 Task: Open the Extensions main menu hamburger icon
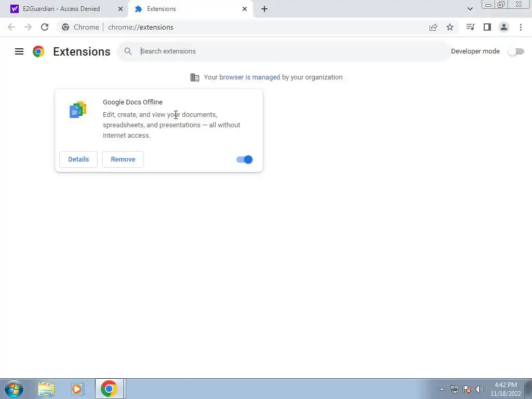19,51
